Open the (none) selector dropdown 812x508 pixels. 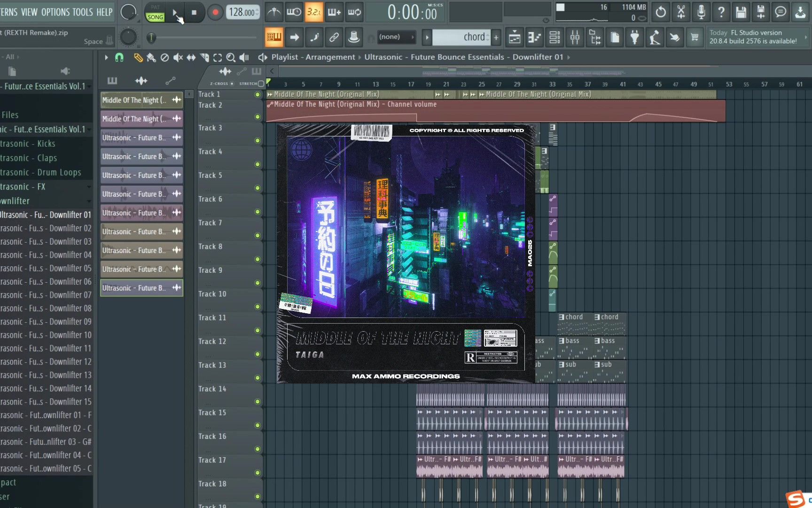(397, 37)
